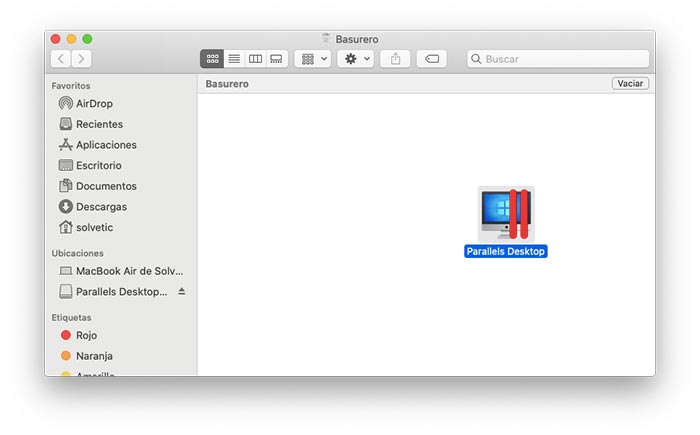The width and height of the screenshot is (700, 435).
Task: Focus the Buscar search field
Action: [558, 59]
